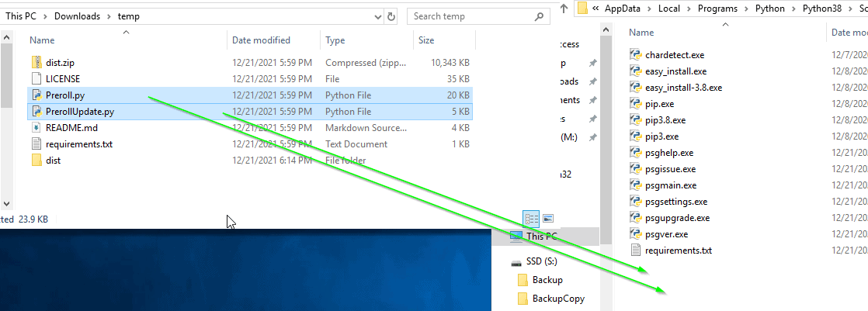Click the Text Document type cell
The height and width of the screenshot is (311, 868).
pos(356,144)
